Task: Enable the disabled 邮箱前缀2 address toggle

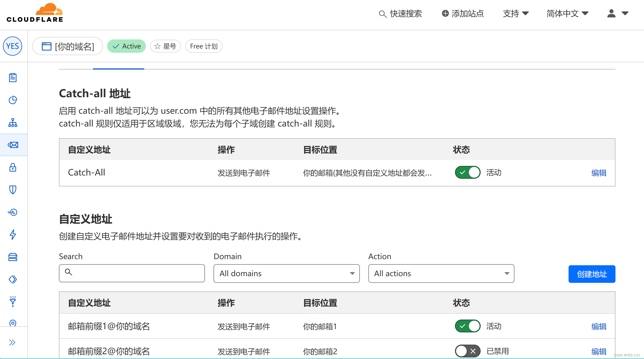Action: [468, 351]
